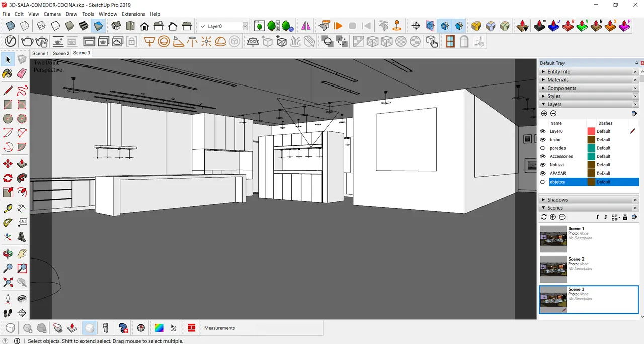The image size is (644, 344).
Task: Pick the pink Eraser tool
Action: coord(22,74)
